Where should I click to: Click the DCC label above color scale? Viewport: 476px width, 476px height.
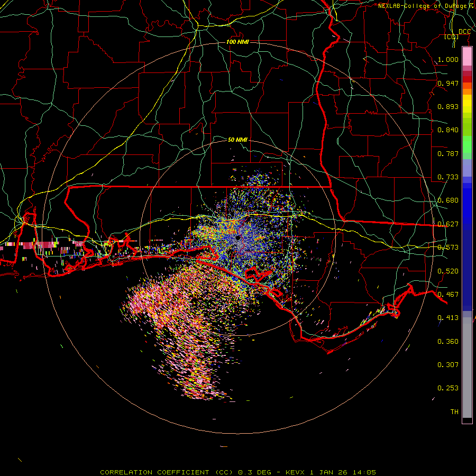464,32
